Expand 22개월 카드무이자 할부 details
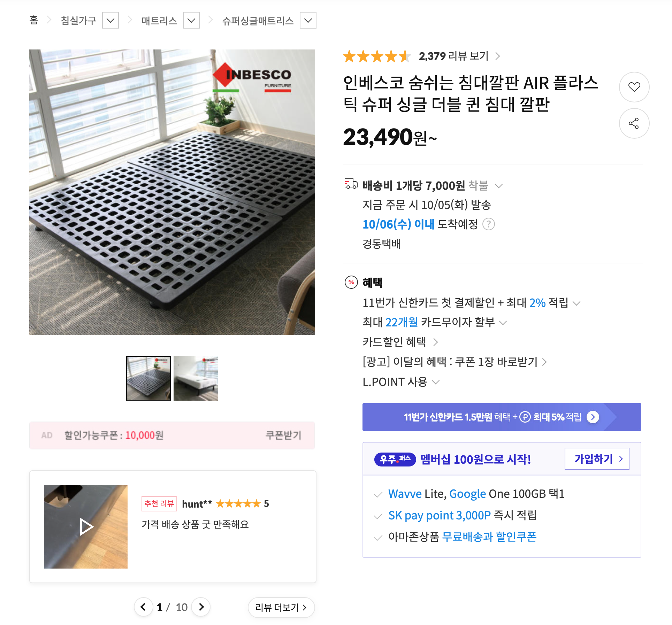 [503, 323]
